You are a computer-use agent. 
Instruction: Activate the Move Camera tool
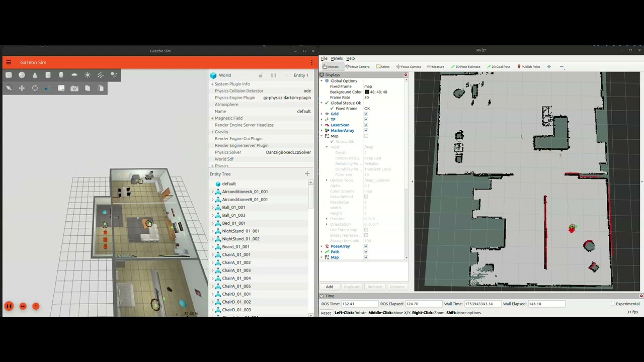[359, 66]
